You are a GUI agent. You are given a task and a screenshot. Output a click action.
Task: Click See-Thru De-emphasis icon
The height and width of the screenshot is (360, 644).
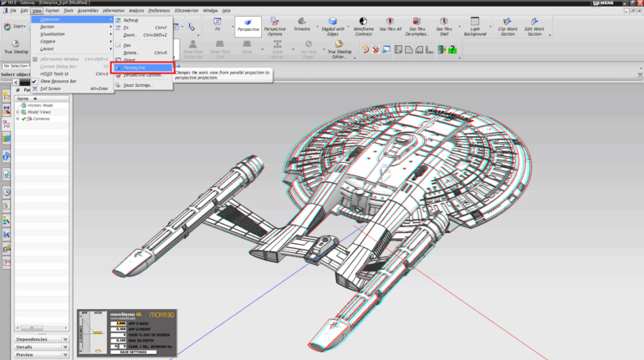[x=417, y=22]
